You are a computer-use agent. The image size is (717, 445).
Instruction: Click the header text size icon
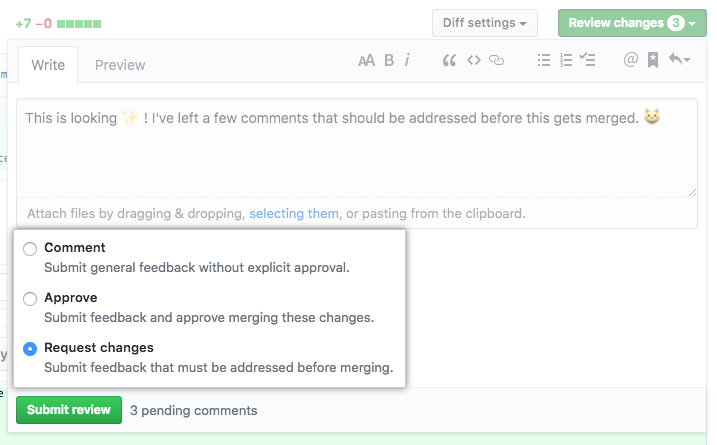tap(366, 61)
